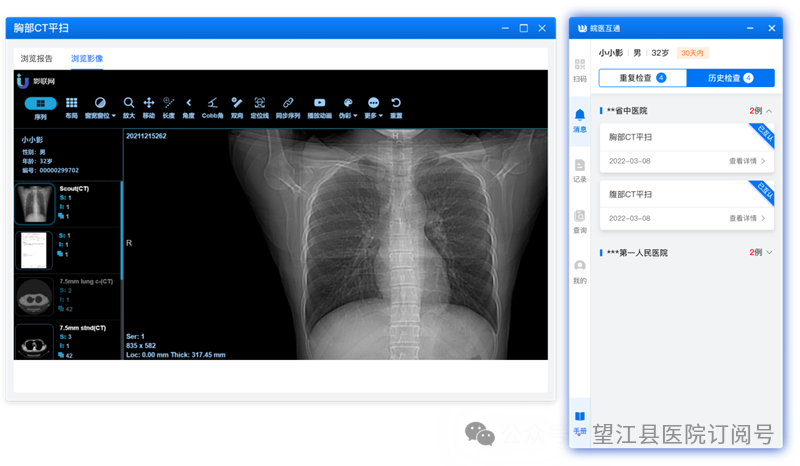Close the 皖医互通 window
Image resolution: width=800 pixels, height=466 pixels.
(771, 28)
